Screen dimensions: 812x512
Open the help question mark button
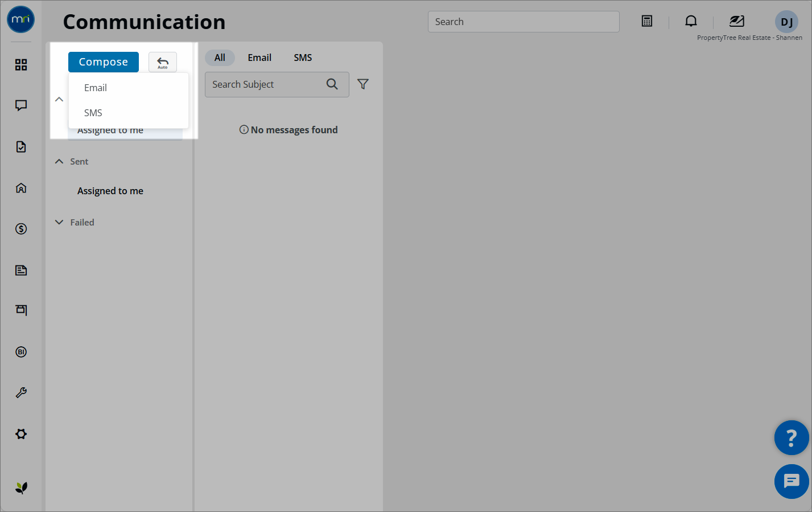tap(792, 437)
